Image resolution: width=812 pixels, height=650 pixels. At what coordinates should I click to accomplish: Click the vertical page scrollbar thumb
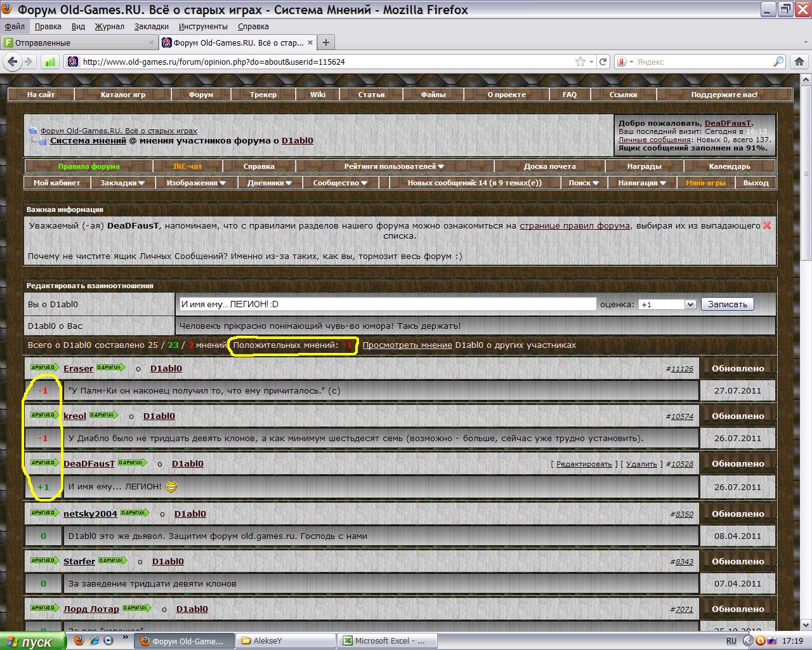coord(806,172)
